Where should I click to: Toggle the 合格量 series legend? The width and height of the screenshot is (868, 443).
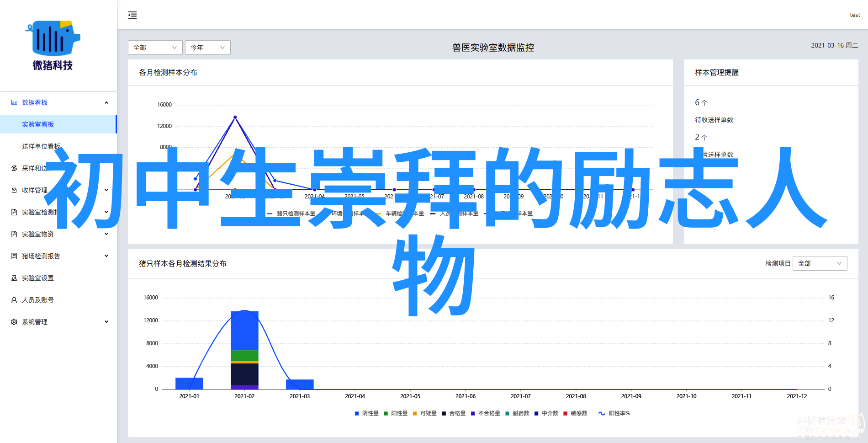point(454,413)
